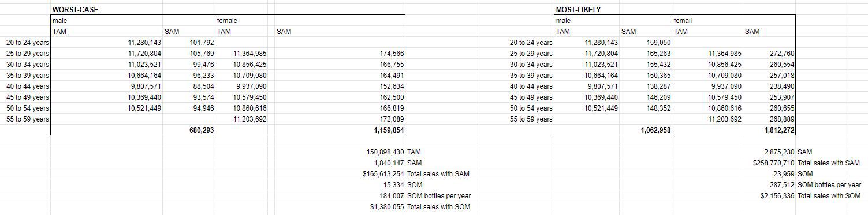Select the 184,007 SOM bottles cell
868x215 pixels.
340,196
